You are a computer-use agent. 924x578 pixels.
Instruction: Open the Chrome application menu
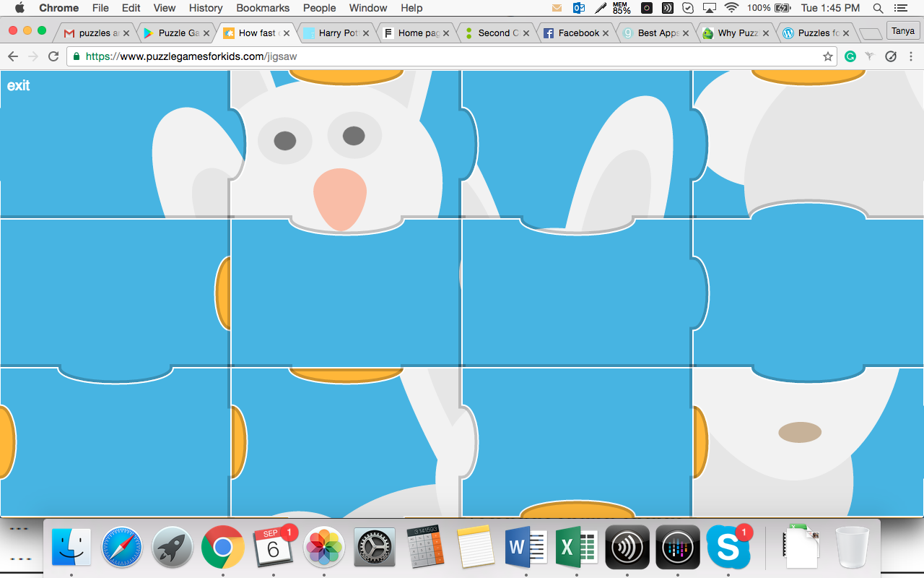(x=58, y=8)
